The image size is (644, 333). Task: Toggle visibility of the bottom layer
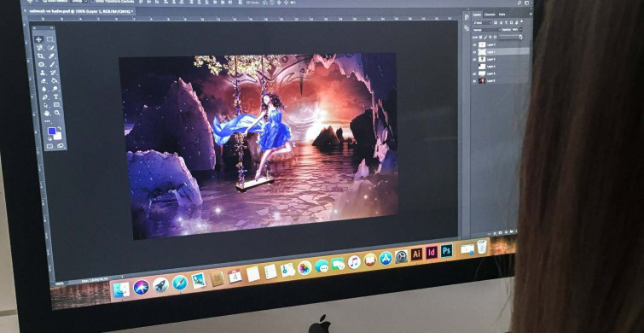[474, 81]
